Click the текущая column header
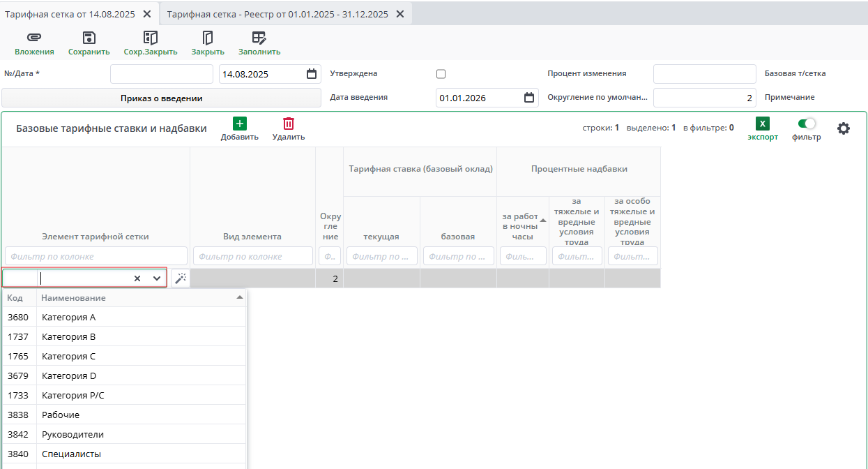Image resolution: width=868 pixels, height=469 pixels. tap(381, 237)
